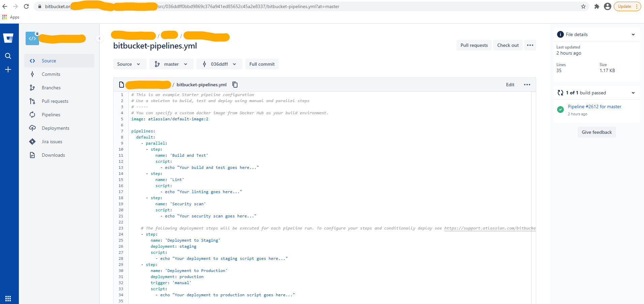
Task: Open Pipelines in the sidebar
Action: point(59,115)
